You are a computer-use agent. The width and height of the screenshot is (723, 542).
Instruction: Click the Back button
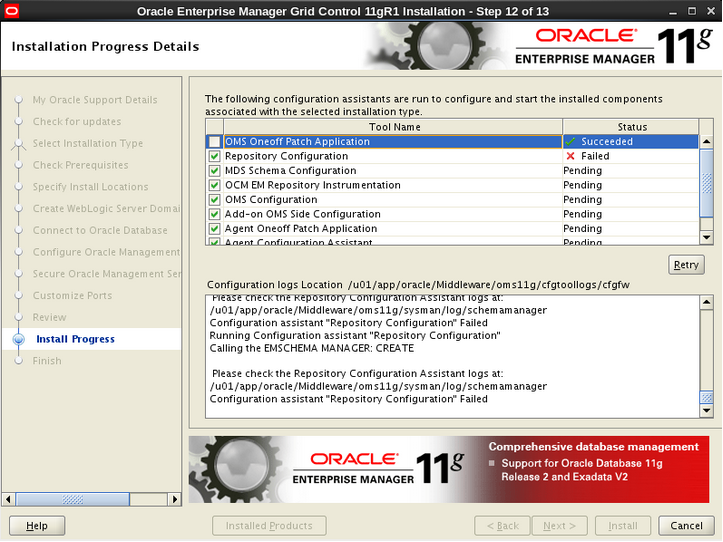click(x=503, y=525)
